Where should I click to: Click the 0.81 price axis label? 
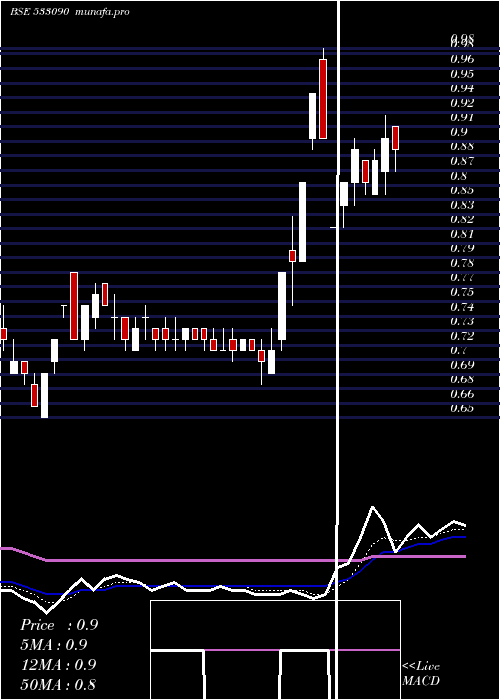tap(462, 233)
